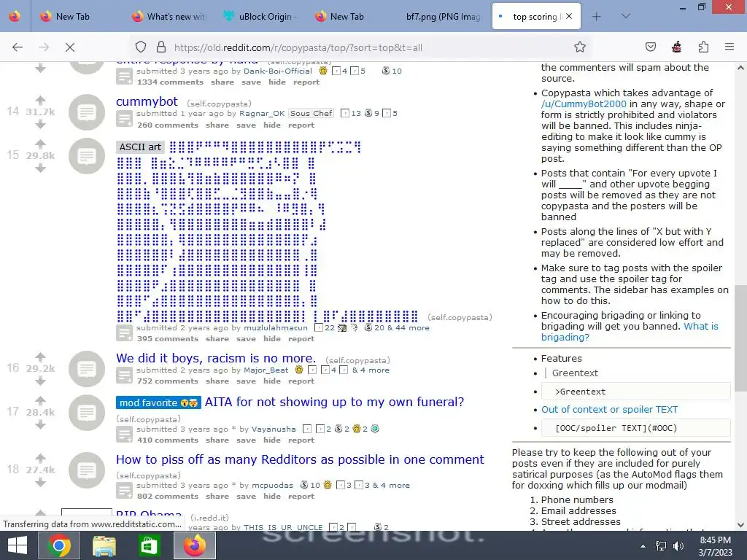This screenshot has height=560, width=747.
Task: Open "Out of context or spoiler TEXT" link
Action: point(609,410)
